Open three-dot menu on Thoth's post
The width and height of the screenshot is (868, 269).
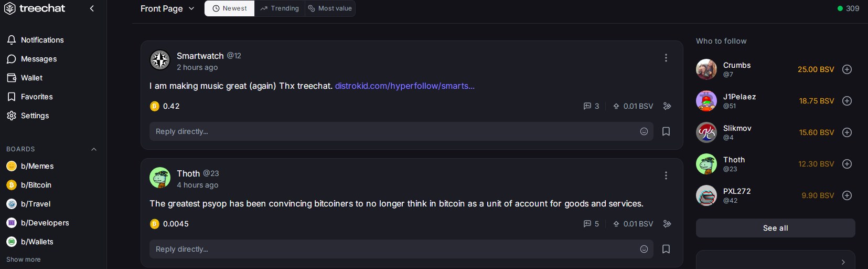pos(666,175)
